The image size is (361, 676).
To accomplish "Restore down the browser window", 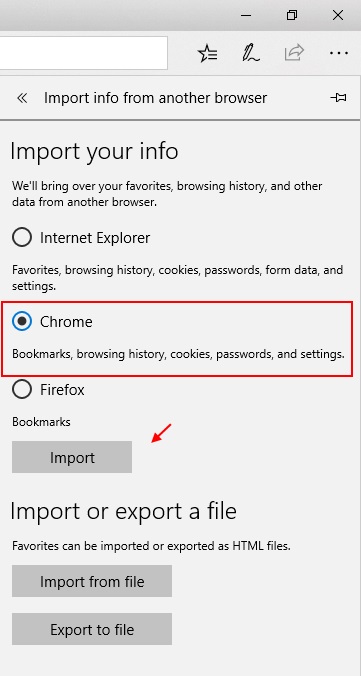I will point(292,15).
